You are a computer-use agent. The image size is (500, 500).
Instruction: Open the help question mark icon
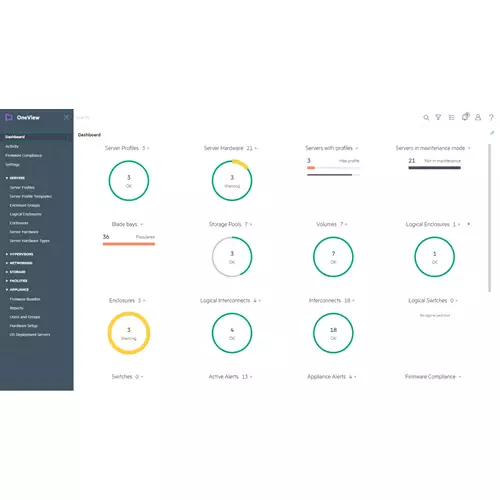pos(491,117)
